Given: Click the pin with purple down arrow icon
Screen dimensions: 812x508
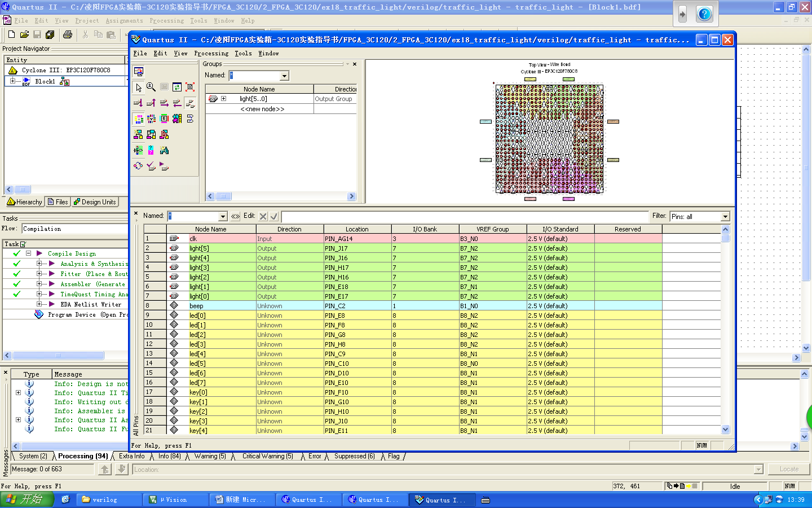Looking at the screenshot, I should pos(138,103).
